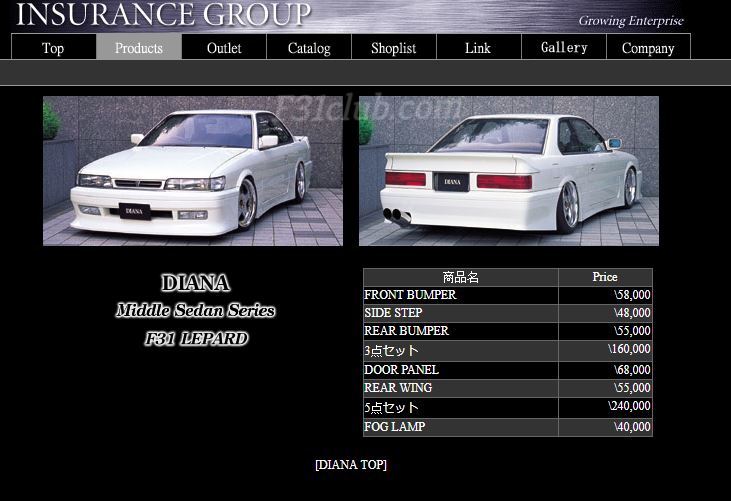View the Gallery tab
Viewport: 731px width, 501px height.
[564, 47]
